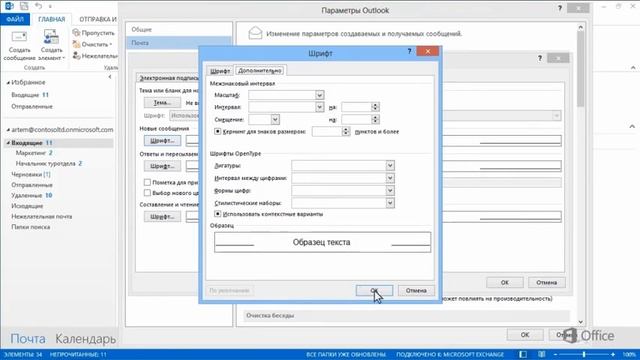Image resolution: width=640 pixels, height=360 pixels.
Task: Toggle the mark comments checkbox
Action: [147, 182]
